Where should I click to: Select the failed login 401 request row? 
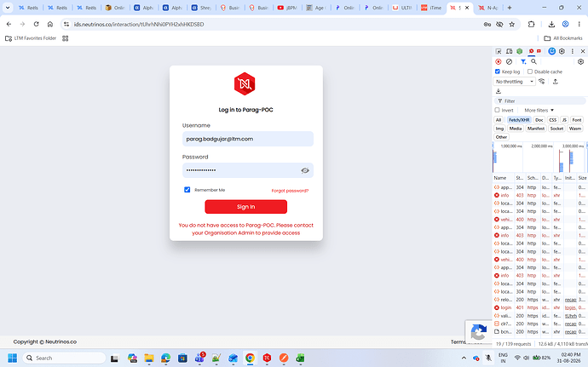(539, 307)
